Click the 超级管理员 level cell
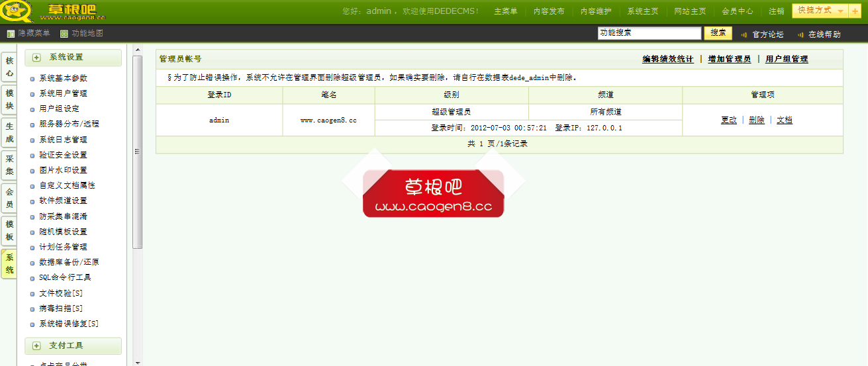Screen dimensions: 868x366 tap(452, 112)
